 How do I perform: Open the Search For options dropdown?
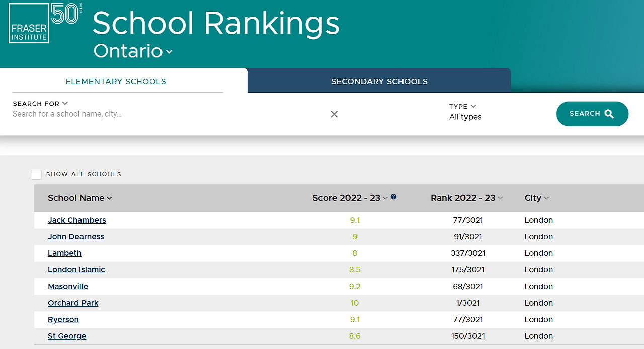click(40, 104)
